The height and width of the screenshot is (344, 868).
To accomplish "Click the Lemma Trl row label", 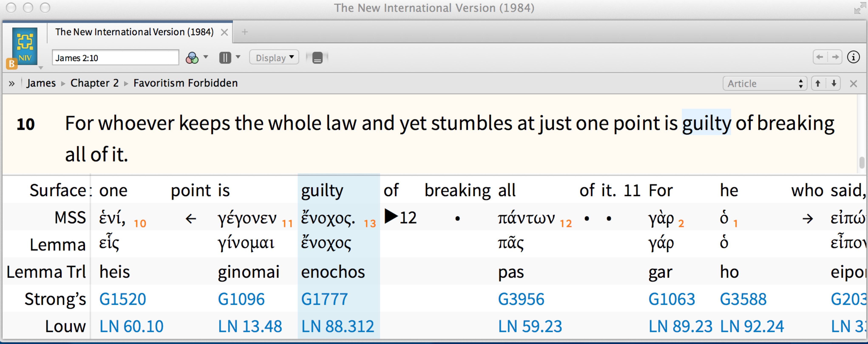I will click(x=46, y=272).
